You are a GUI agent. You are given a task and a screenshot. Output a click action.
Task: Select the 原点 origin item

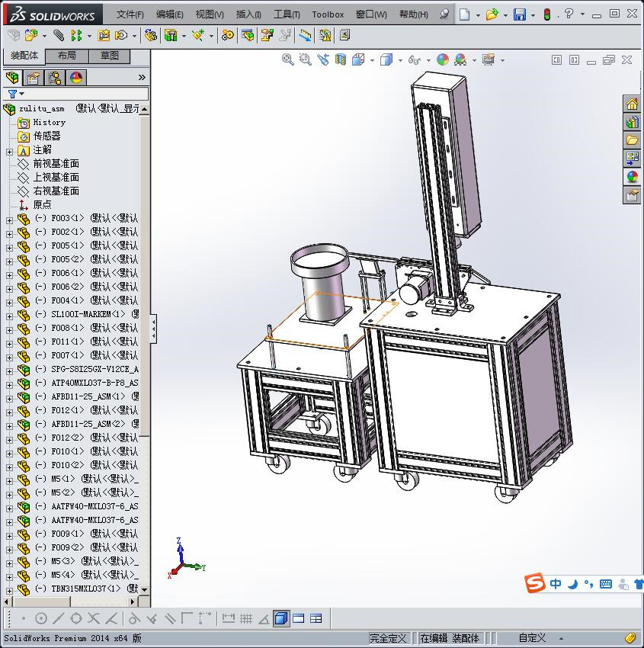(42, 204)
